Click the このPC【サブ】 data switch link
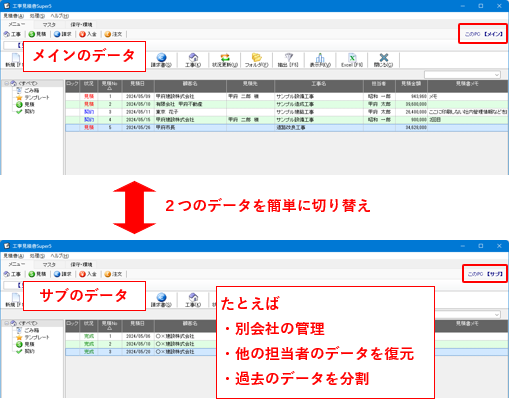Image resolution: width=509 pixels, height=399 pixels. (x=485, y=274)
